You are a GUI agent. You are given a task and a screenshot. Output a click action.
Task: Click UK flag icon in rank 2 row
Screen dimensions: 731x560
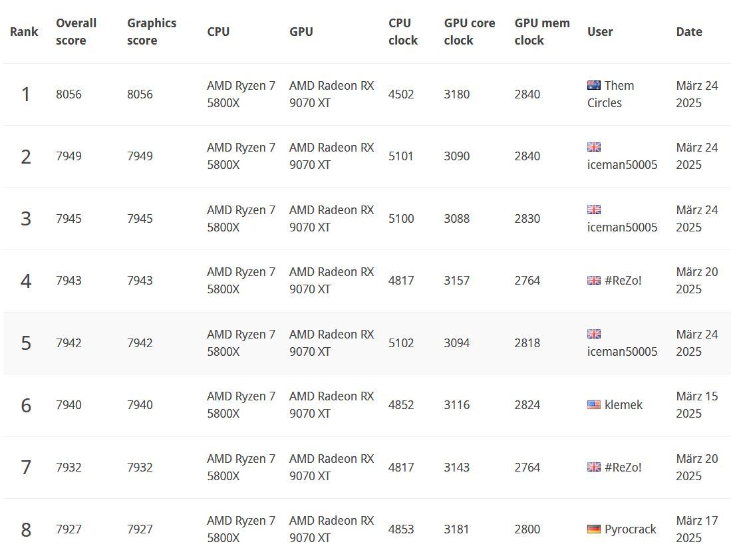[x=593, y=147]
